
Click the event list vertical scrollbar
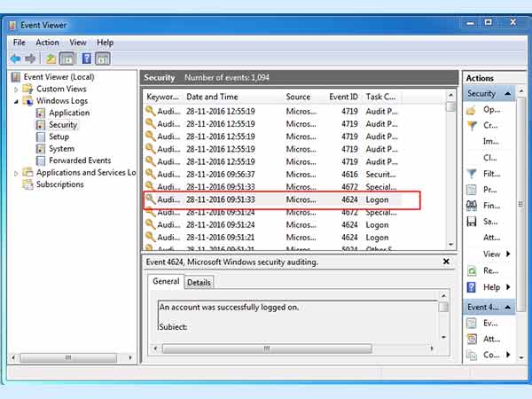coord(451,168)
